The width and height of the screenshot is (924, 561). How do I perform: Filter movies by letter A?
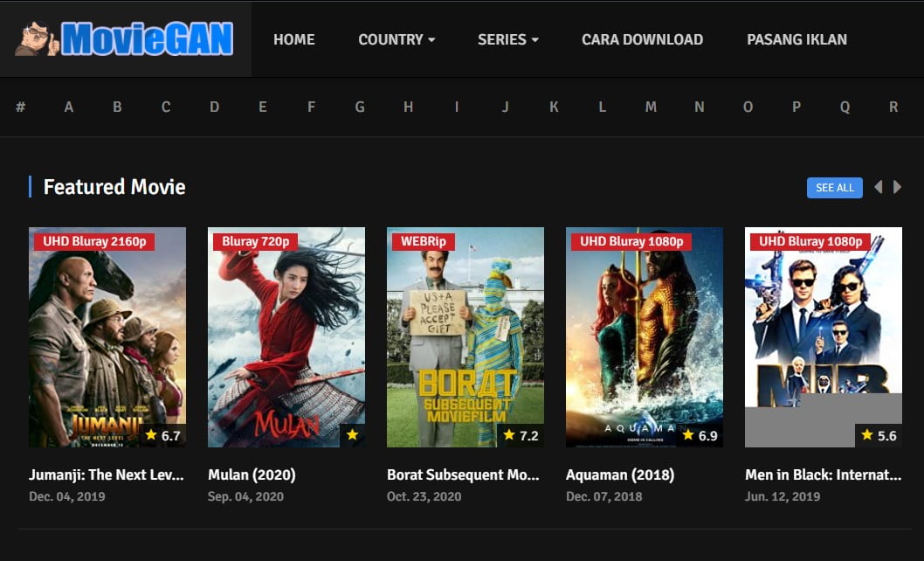tap(69, 107)
